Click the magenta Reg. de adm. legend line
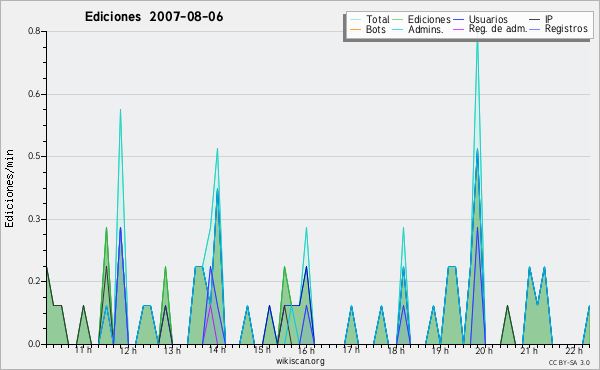Image resolution: width=600 pixels, height=370 pixels. pyautogui.click(x=458, y=29)
